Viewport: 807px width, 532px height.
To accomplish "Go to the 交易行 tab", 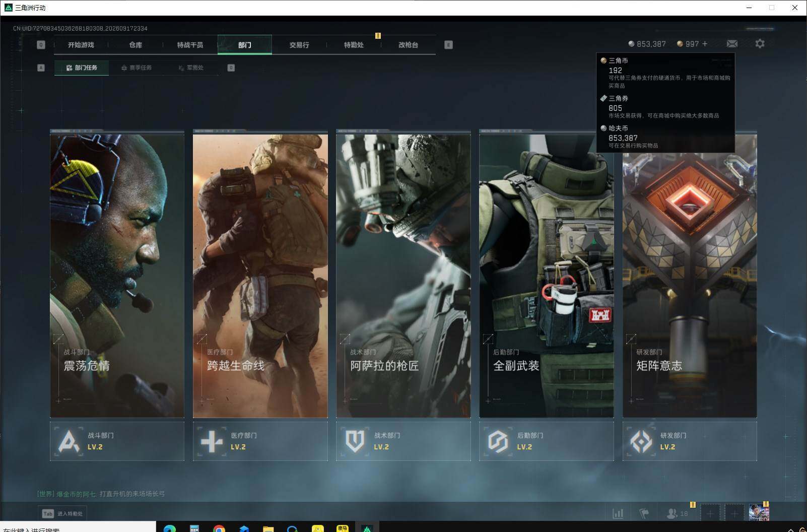I will pos(299,45).
